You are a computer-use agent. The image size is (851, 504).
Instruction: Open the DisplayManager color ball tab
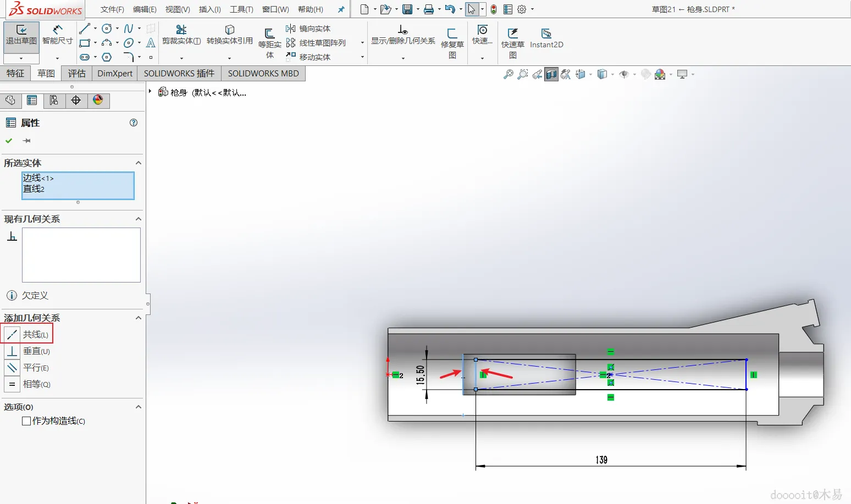(x=98, y=100)
